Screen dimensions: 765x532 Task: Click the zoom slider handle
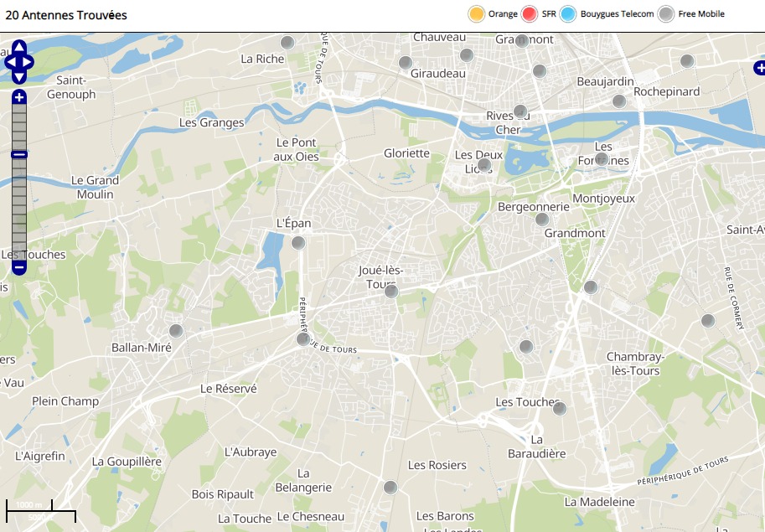tap(18, 154)
